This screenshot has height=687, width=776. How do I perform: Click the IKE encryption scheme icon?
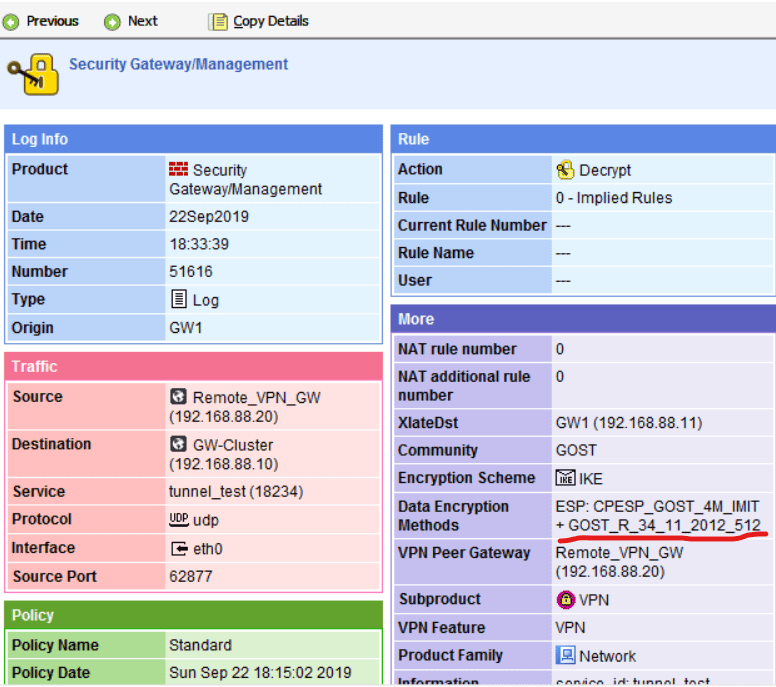click(x=565, y=478)
